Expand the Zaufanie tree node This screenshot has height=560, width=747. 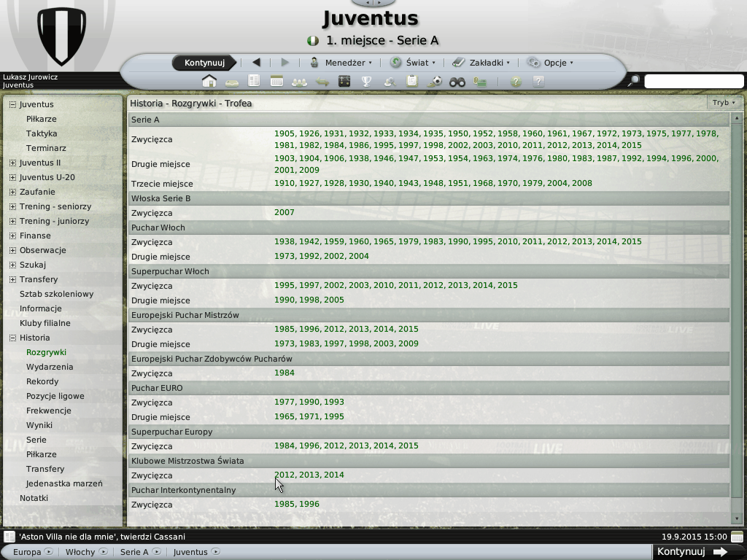click(x=12, y=192)
